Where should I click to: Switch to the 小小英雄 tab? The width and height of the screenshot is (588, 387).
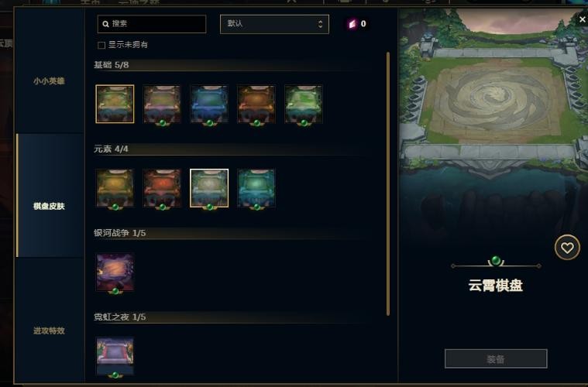(x=49, y=81)
